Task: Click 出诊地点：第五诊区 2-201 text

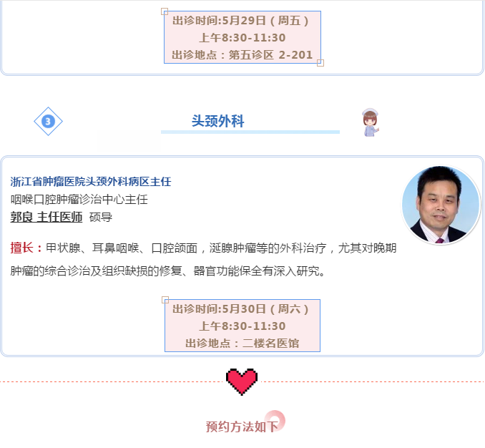Action: 242,55
